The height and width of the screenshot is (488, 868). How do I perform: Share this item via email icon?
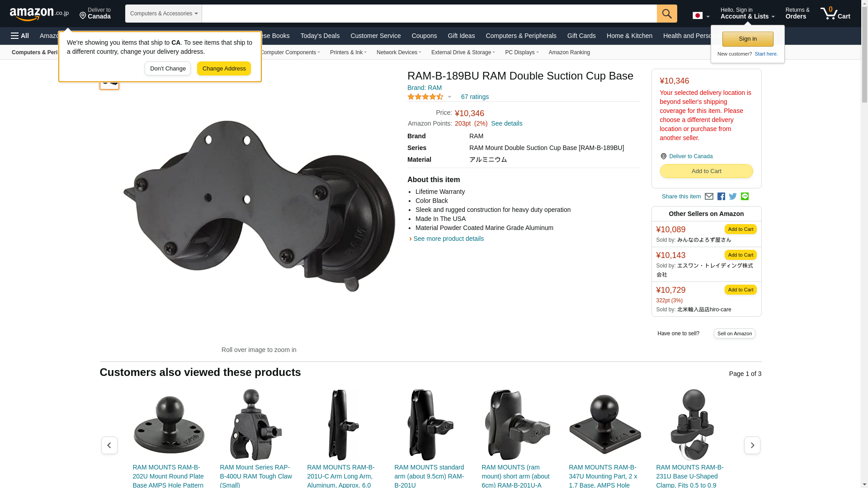(709, 197)
